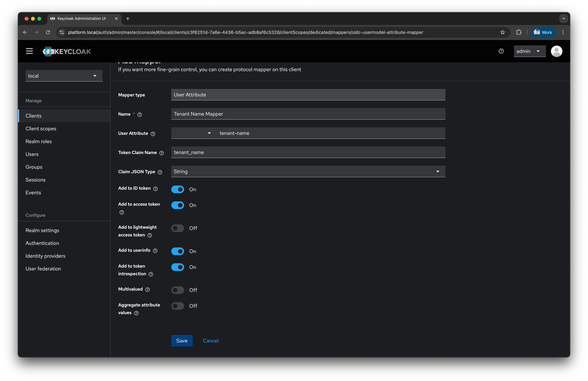Select Client scopes in the sidebar
The width and height of the screenshot is (588, 381).
click(x=41, y=129)
